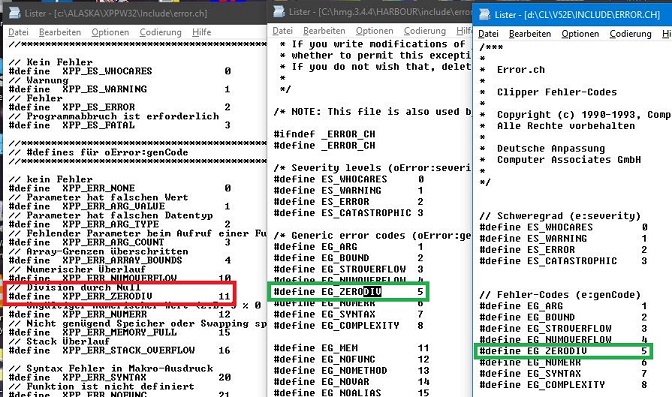Activate the CL\V52E ERROR.CH title bar
672x397 pixels.
[x=572, y=15]
